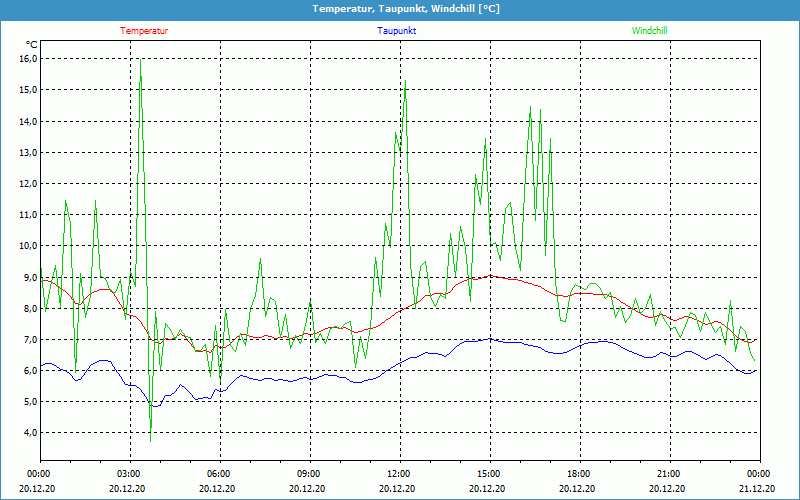Image resolution: width=800 pixels, height=500 pixels.
Task: Select the 15:00 time axis label
Action: tap(489, 473)
